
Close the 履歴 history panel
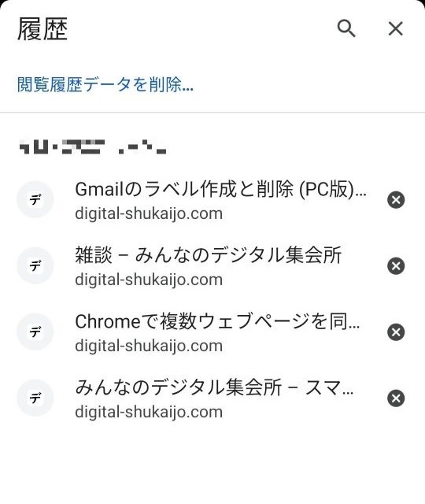tap(395, 28)
